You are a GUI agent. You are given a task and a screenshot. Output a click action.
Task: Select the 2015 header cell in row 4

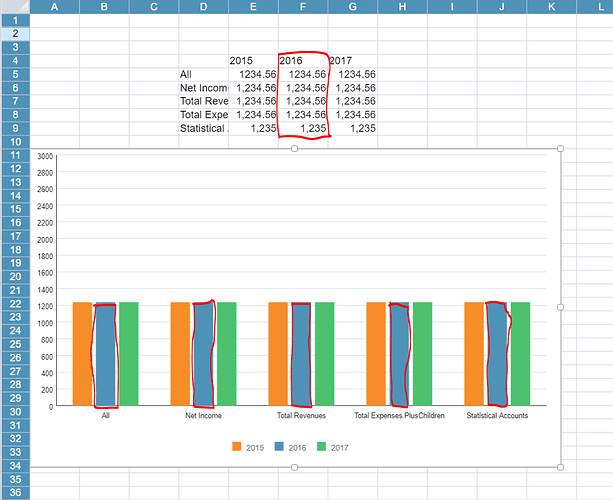[252, 60]
